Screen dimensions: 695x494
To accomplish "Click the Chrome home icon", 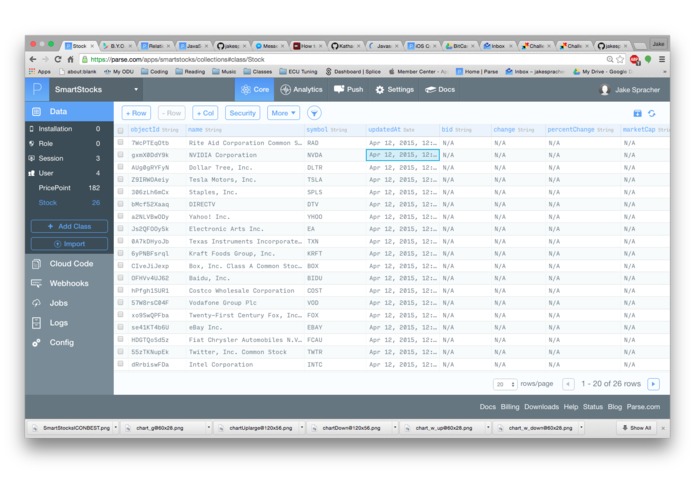I will coord(70,59).
